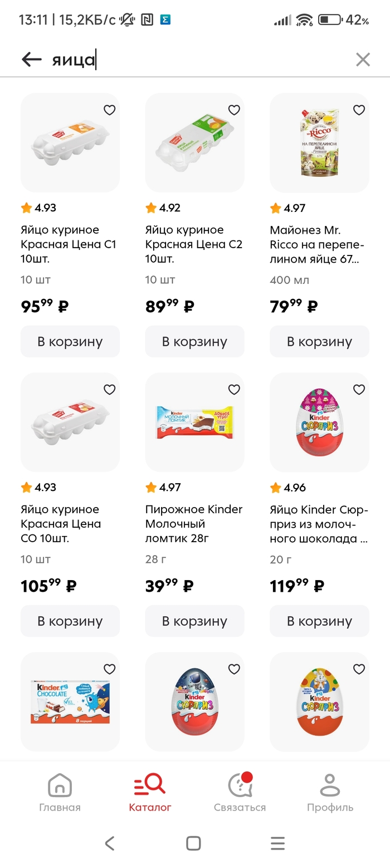Clear the search text with X
390x868 pixels.
click(x=363, y=60)
